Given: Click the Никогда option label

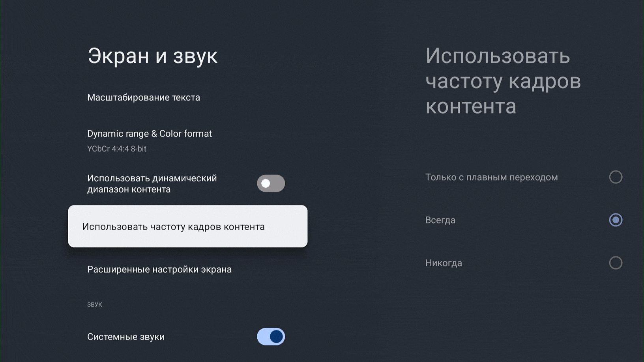Looking at the screenshot, I should pyautogui.click(x=444, y=263).
